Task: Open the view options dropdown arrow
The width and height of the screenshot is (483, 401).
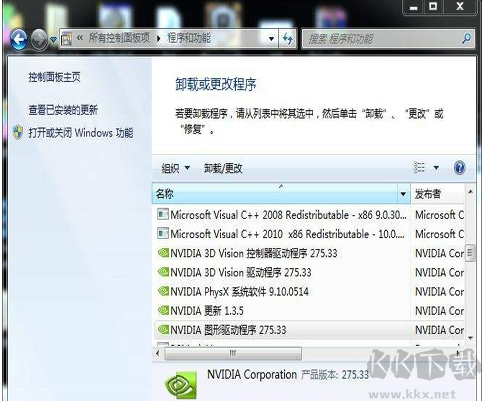Action: [436, 168]
